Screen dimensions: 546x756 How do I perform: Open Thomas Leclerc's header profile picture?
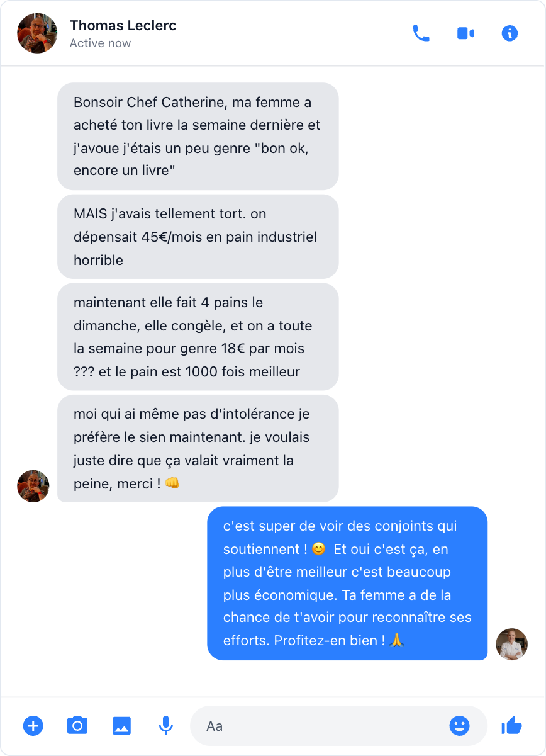pyautogui.click(x=37, y=33)
